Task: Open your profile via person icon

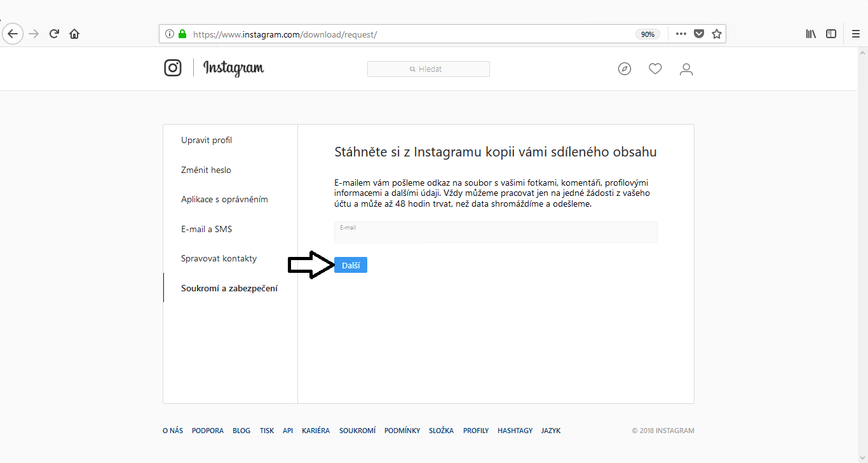Action: (686, 69)
